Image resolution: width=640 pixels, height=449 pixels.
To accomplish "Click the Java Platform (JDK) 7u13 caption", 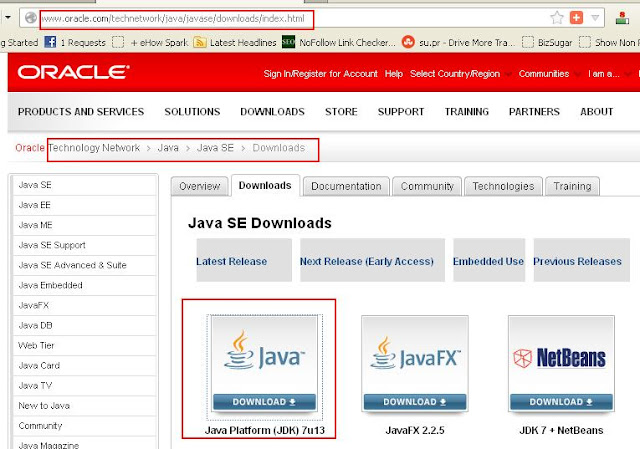I will click(265, 431).
